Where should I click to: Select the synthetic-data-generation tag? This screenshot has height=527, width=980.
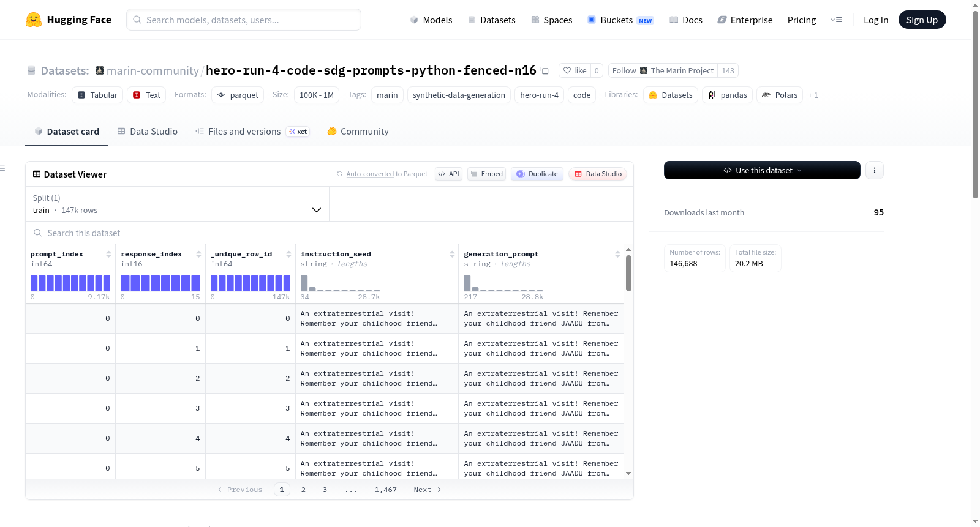[459, 95]
